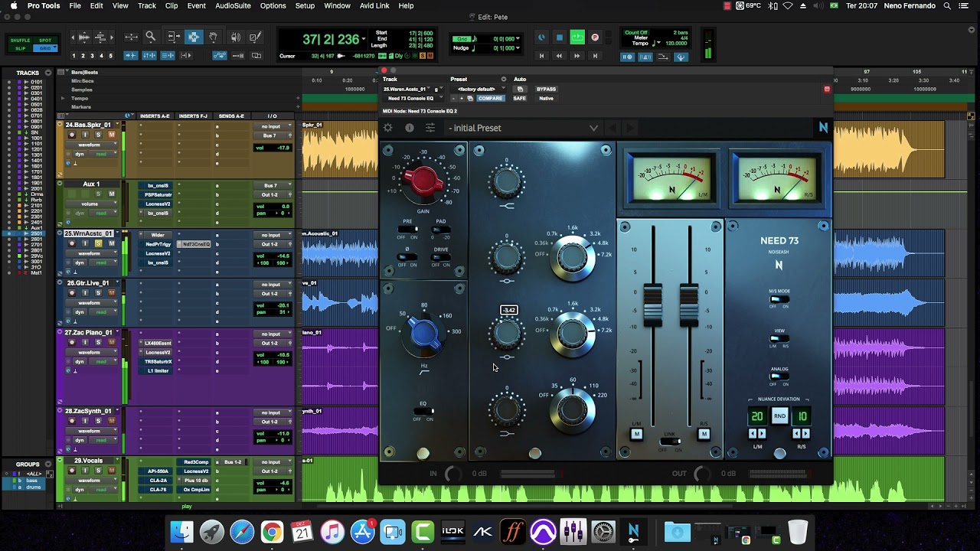Click the Noiseash N logo
The height and width of the screenshot is (551, 980).
click(x=823, y=128)
